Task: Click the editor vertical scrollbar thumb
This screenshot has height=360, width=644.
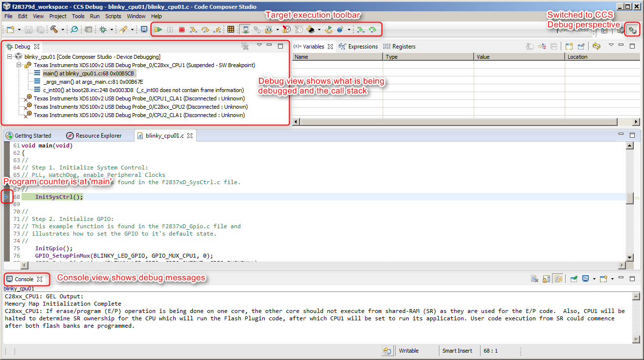Action: point(630,198)
